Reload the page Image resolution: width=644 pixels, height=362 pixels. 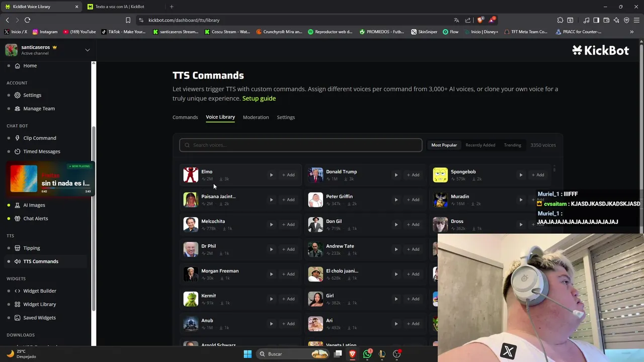click(27, 20)
